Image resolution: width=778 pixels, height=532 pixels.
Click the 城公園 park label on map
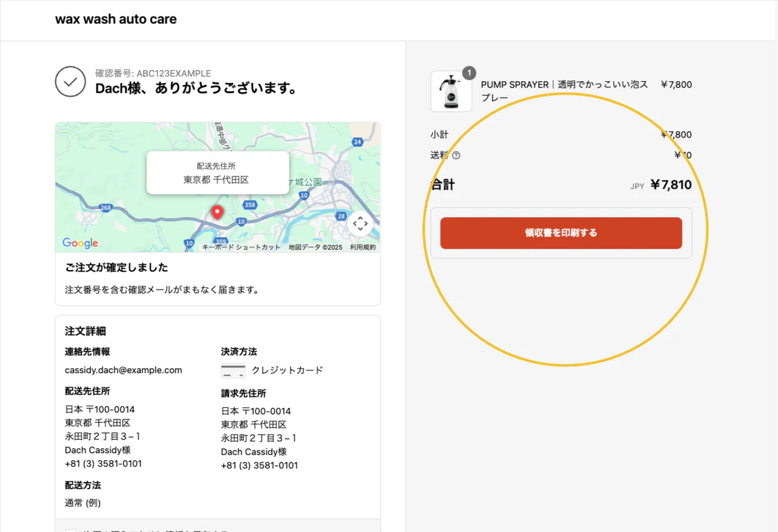point(308,182)
